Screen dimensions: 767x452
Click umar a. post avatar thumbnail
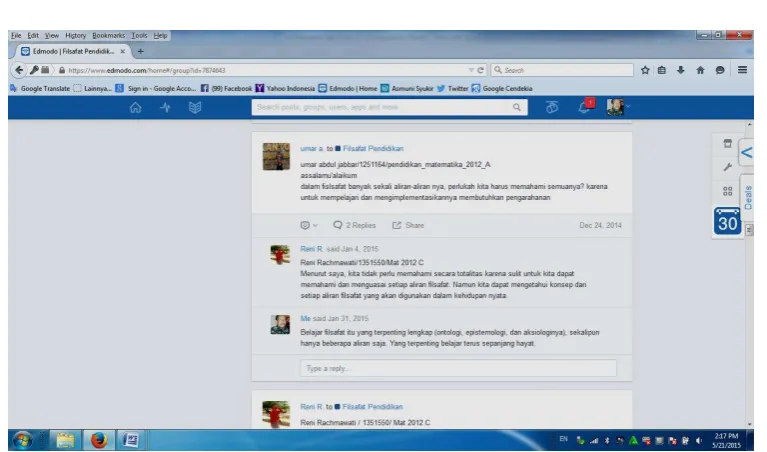pos(276,157)
